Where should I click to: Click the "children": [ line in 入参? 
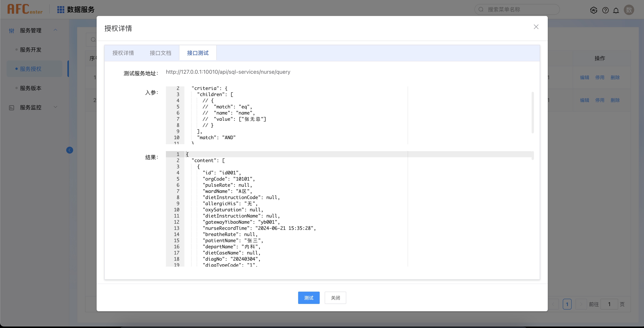coord(215,95)
